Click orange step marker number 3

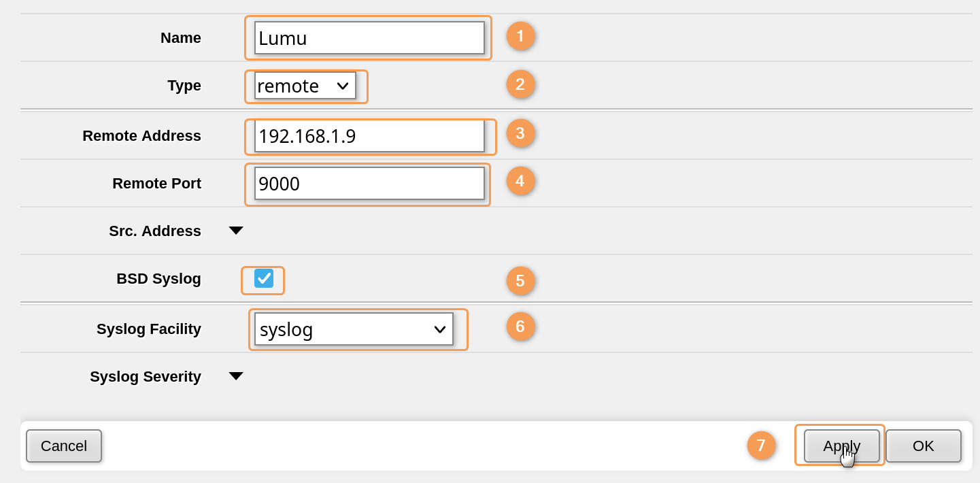520,133
